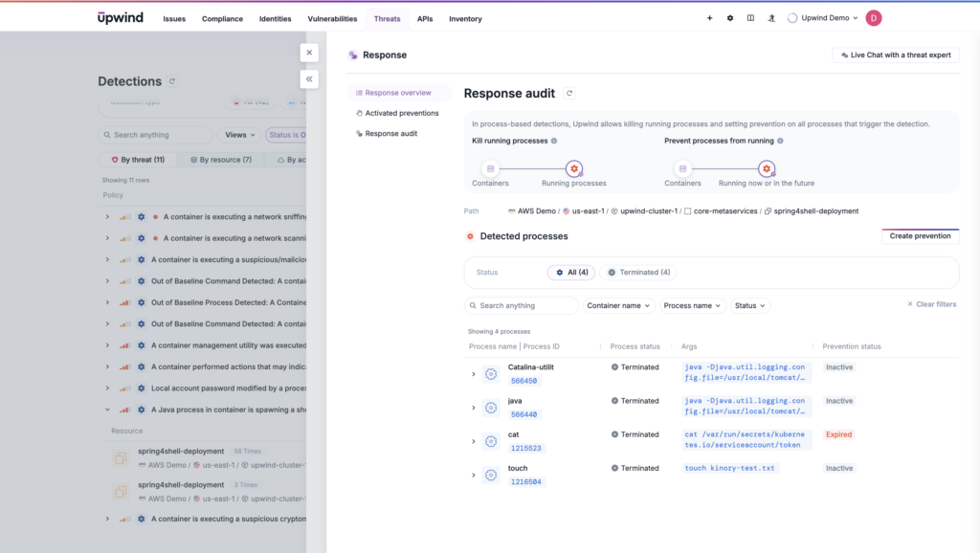Viewport: 980px width, 553px height.
Task: Click the user avatar D
Action: [874, 18]
